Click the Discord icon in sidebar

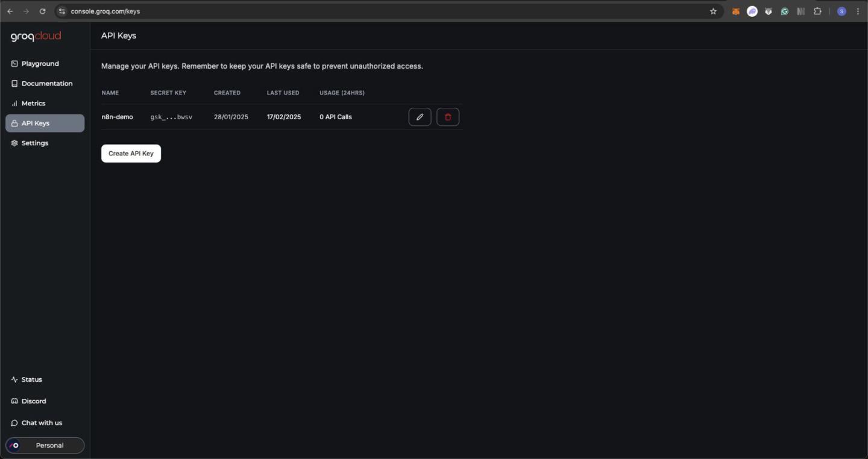(14, 401)
